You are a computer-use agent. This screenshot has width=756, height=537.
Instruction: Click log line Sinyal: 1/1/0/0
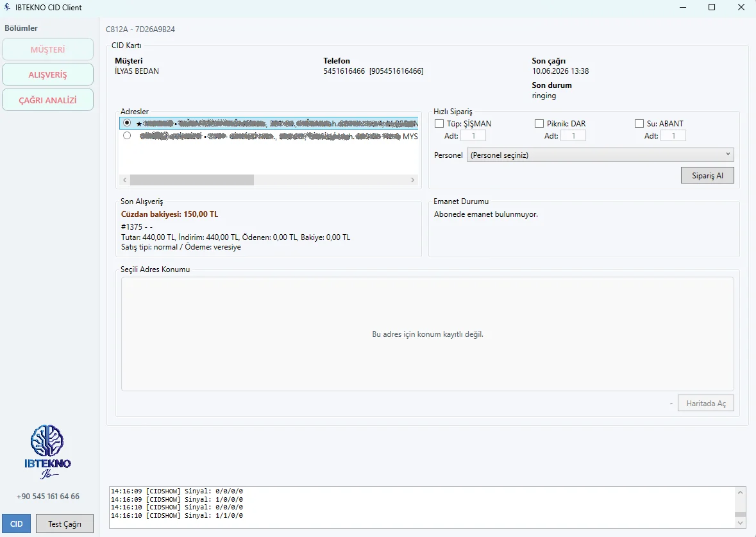pos(177,515)
